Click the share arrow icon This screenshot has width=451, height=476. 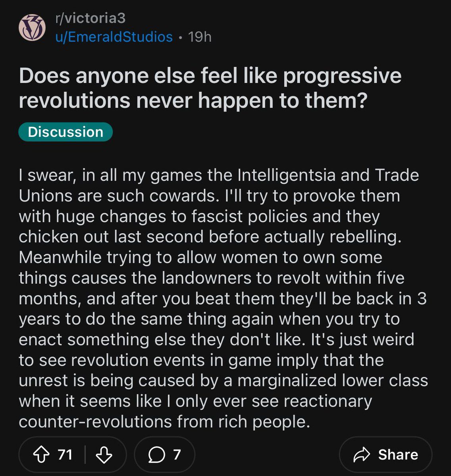coord(361,455)
